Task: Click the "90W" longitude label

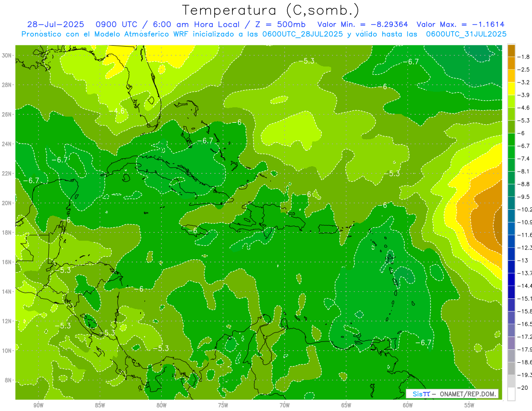Action: tap(39, 405)
